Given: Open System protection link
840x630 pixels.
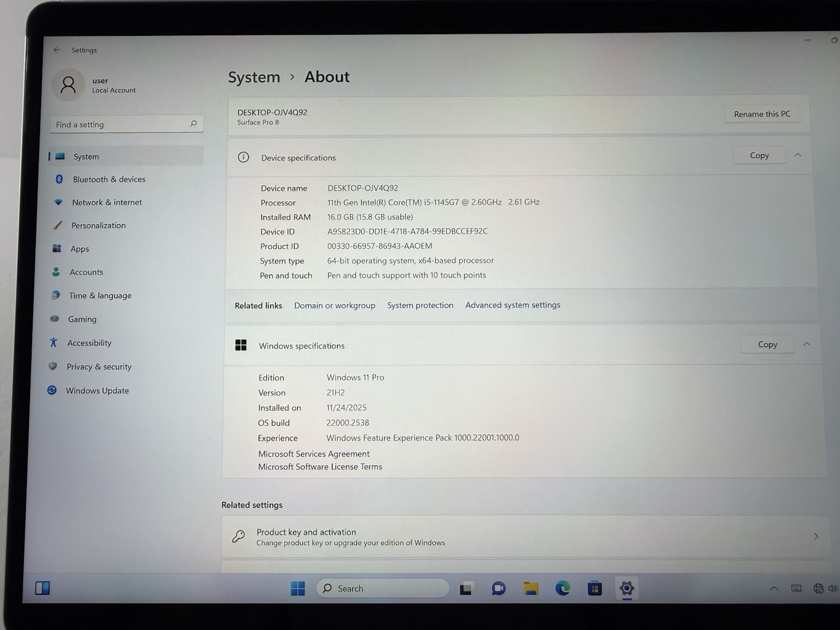Looking at the screenshot, I should pos(420,305).
